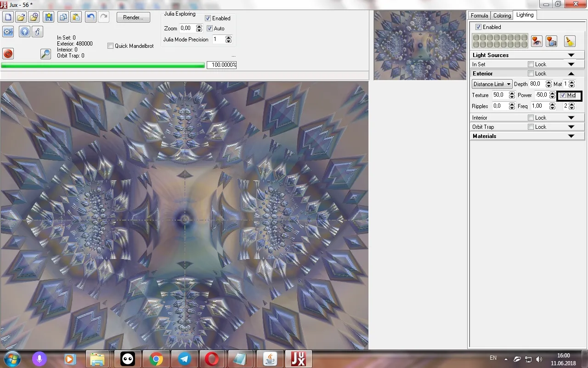Select first slot in lighting preset grid
The height and width of the screenshot is (368, 588).
point(476,38)
